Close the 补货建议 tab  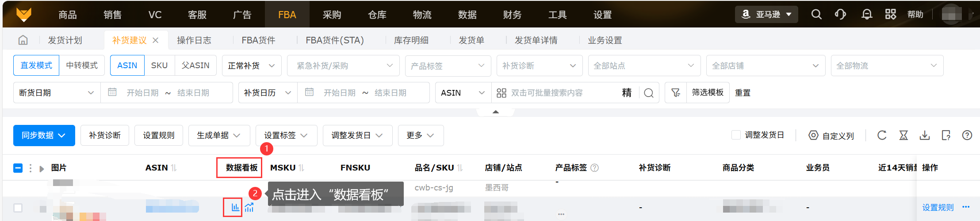[x=155, y=40]
